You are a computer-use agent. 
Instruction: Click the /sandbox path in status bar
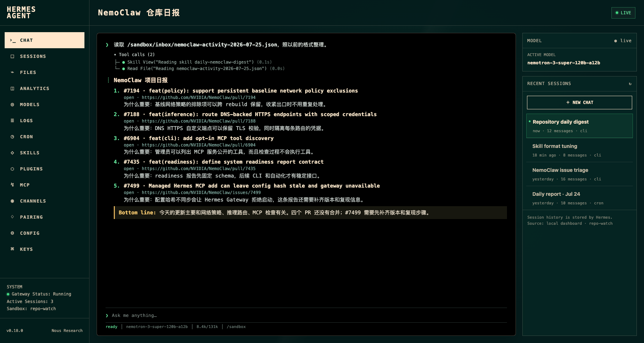(236, 327)
